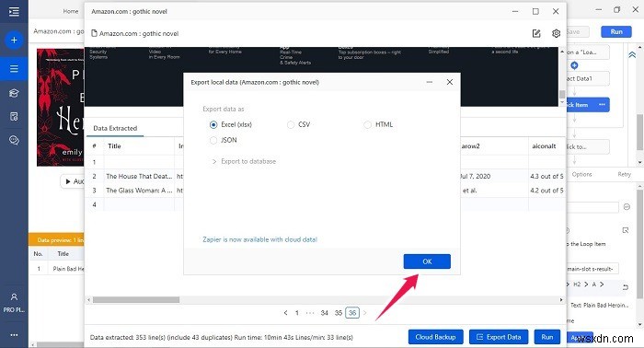Screen dimensions: 644x348
Task: Open the sidebar more options ellipsis
Action: (14, 335)
